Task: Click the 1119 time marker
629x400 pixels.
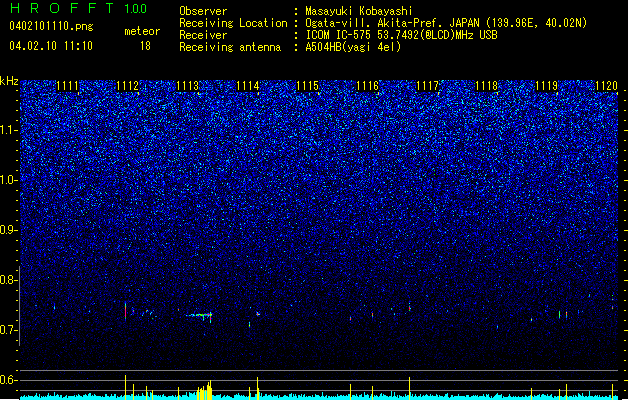Action: pos(547,86)
